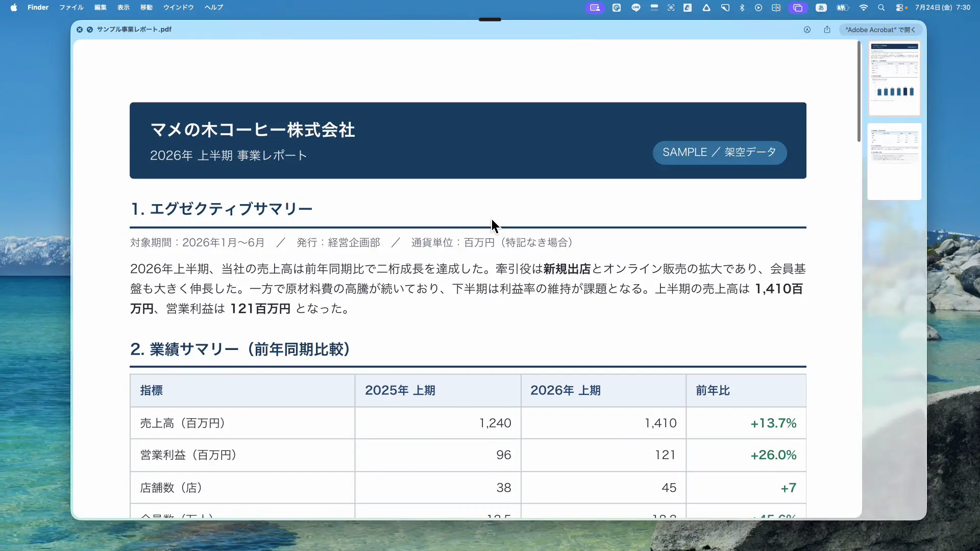Click the spiral circle icon in menu bar
Screen dimensions: 980x551
tap(617, 8)
